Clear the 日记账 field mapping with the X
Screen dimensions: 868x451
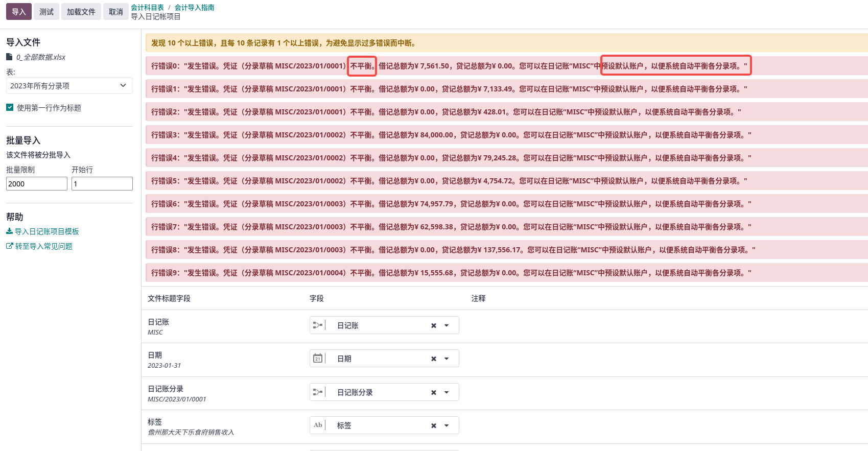433,325
